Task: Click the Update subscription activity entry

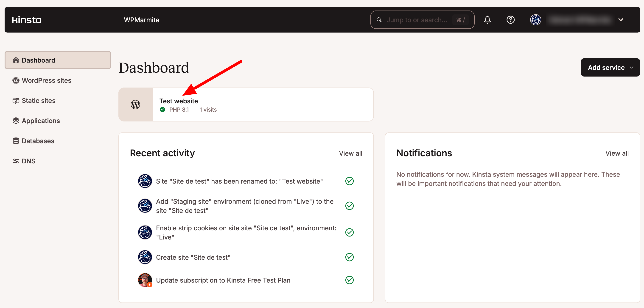Action: pos(223,280)
